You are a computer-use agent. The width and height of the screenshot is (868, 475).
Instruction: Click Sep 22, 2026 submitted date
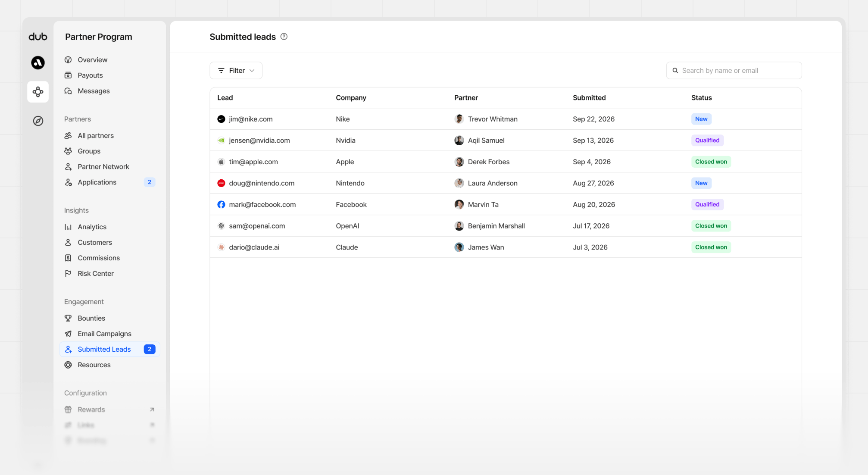[x=593, y=119]
